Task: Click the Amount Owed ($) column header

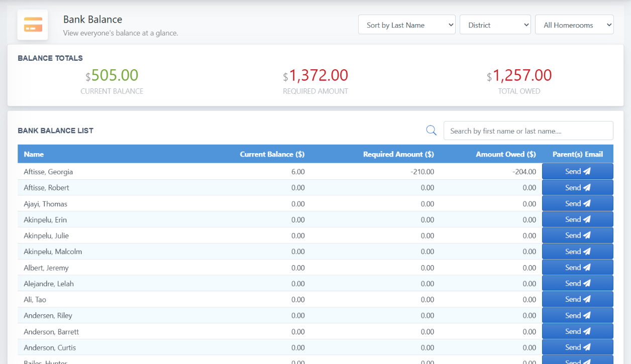Action: tap(505, 154)
